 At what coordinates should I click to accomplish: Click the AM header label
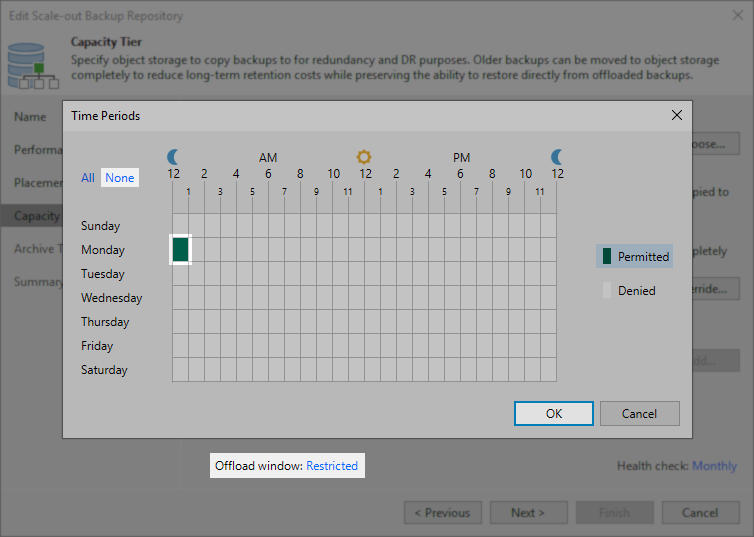pyautogui.click(x=268, y=158)
